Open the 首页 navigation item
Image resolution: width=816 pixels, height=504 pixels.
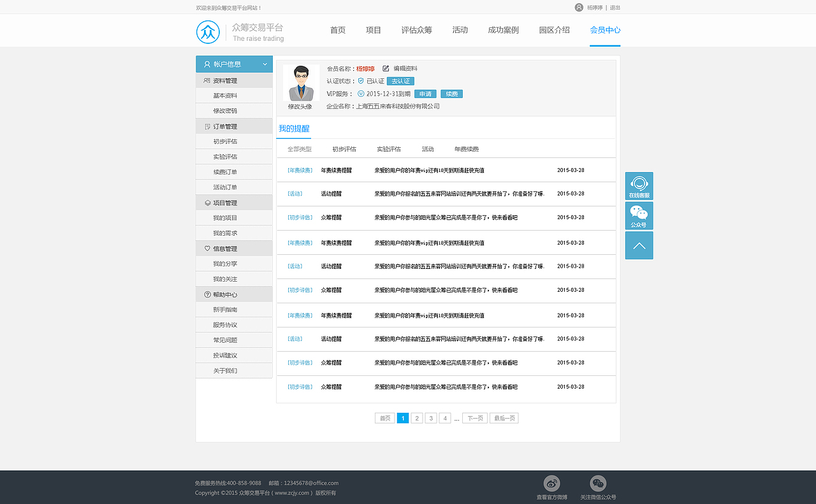[x=338, y=30]
